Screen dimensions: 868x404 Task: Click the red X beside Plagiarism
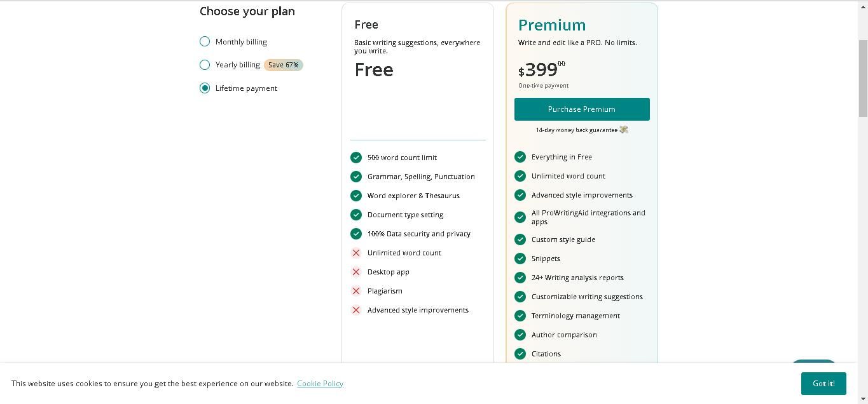tap(356, 291)
